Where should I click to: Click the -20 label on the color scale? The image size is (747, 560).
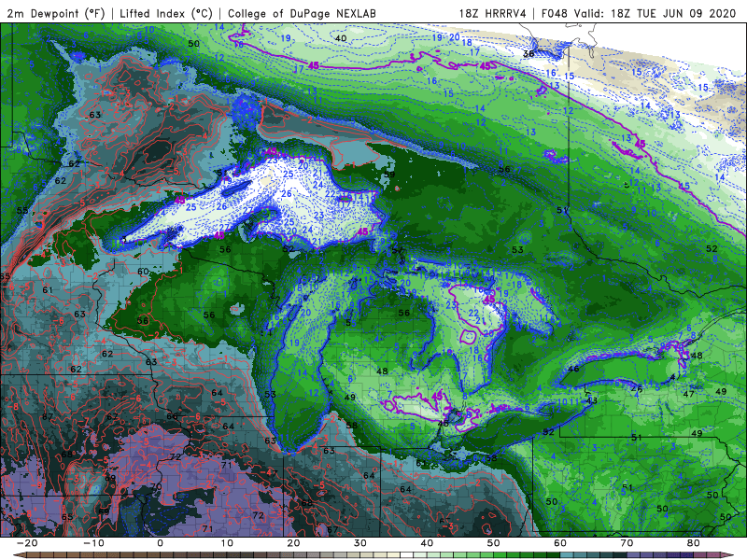tap(27, 543)
